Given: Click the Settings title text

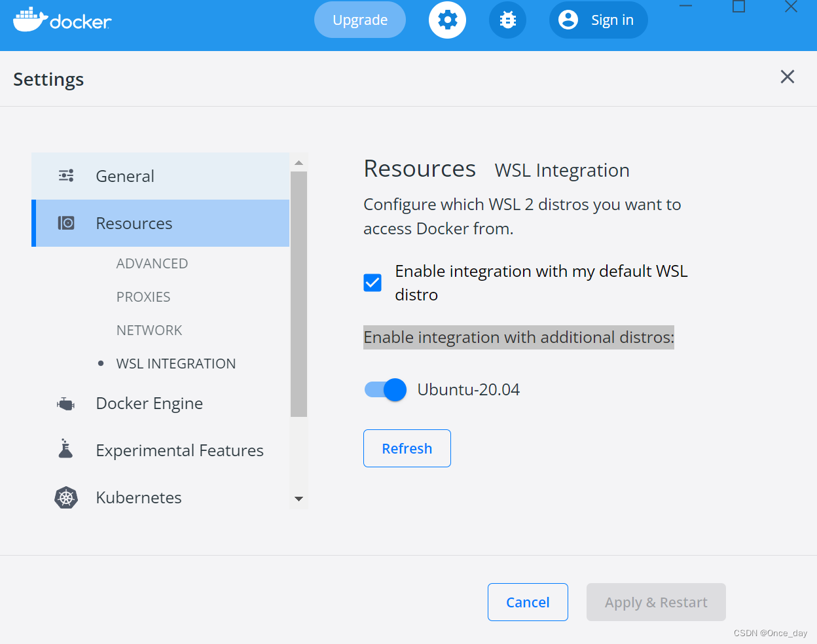Looking at the screenshot, I should (x=48, y=79).
